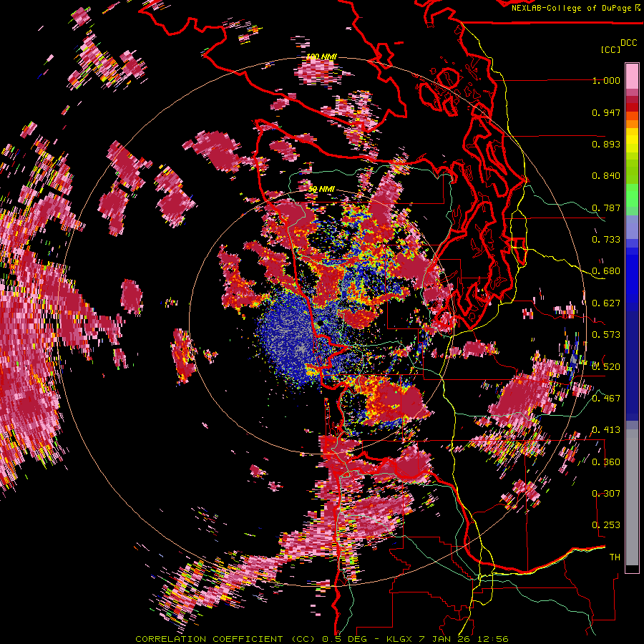Click the TH label at scale bottom

click(x=615, y=557)
